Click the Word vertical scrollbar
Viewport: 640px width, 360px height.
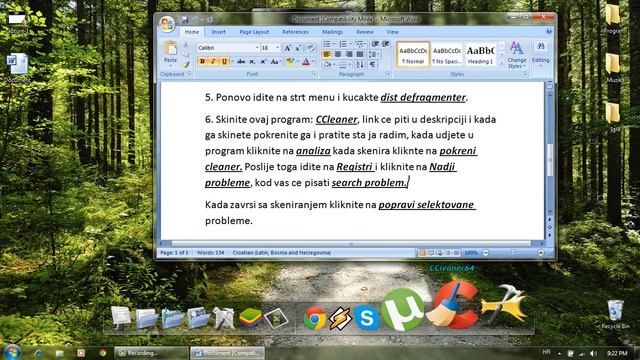click(x=549, y=159)
